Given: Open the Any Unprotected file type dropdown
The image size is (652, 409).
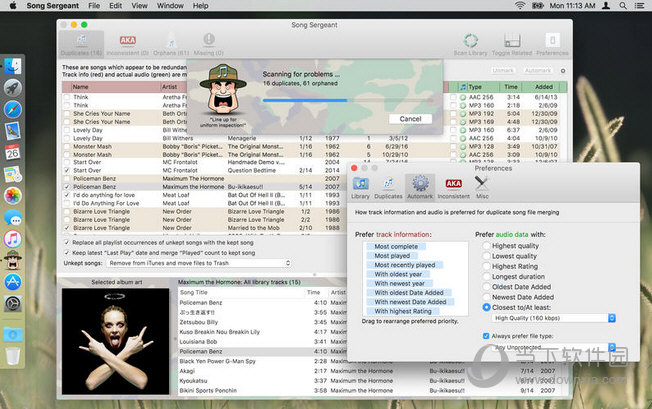Looking at the screenshot, I should click(x=553, y=347).
